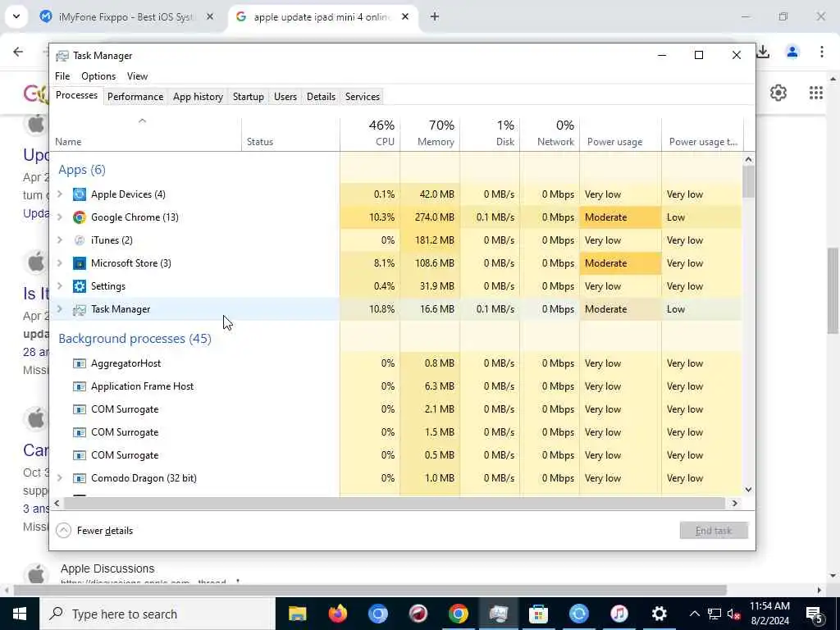Switch to Google Chrome from the taskbar
This screenshot has width=840, height=630.
tap(458, 614)
